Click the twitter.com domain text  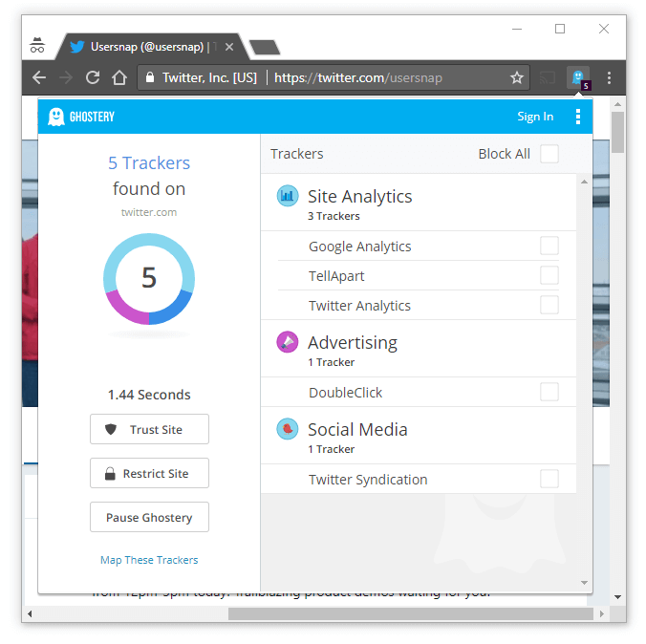pyautogui.click(x=149, y=212)
